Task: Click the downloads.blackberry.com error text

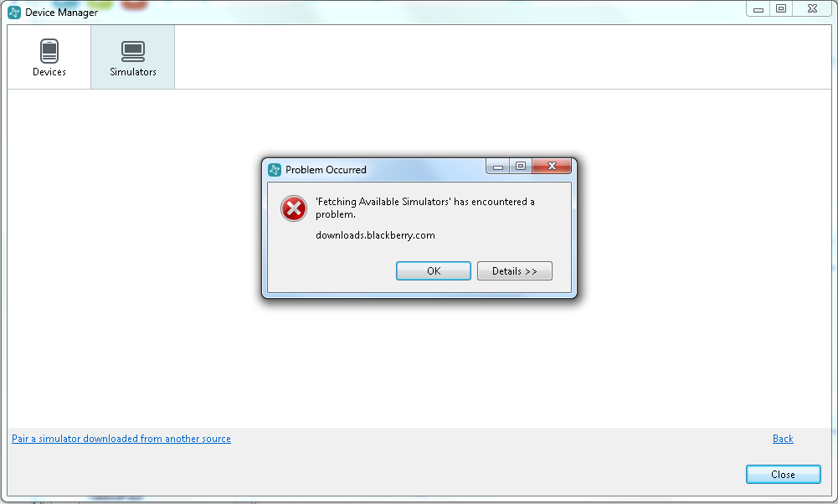Action: coord(375,235)
